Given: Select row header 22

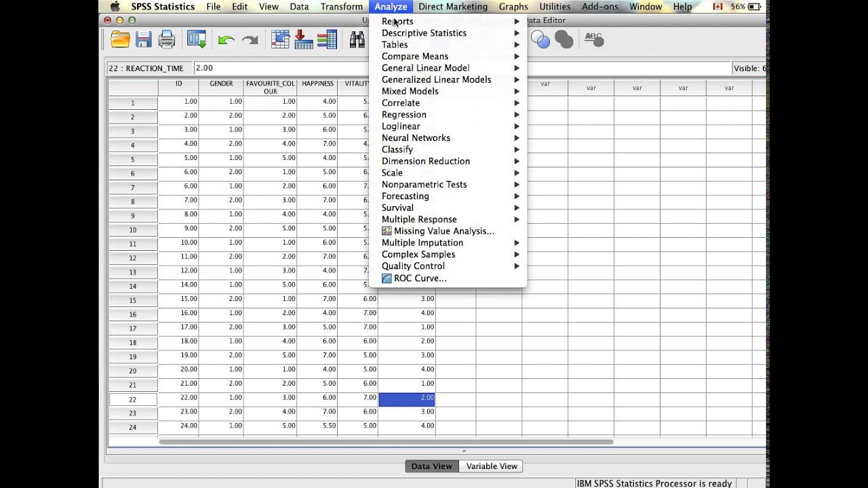Looking at the screenshot, I should tap(133, 399).
